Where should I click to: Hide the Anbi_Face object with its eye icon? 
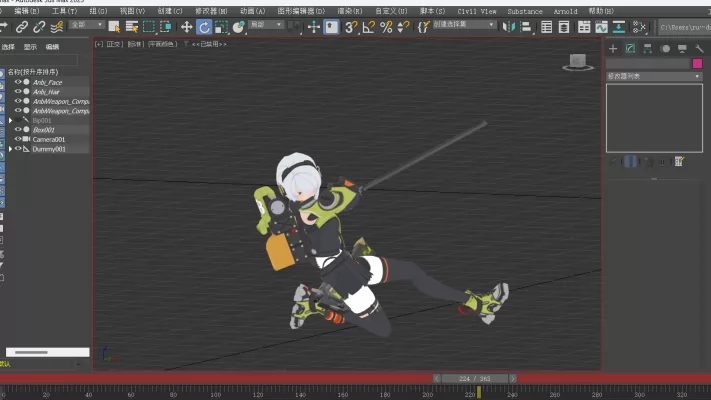[18, 82]
